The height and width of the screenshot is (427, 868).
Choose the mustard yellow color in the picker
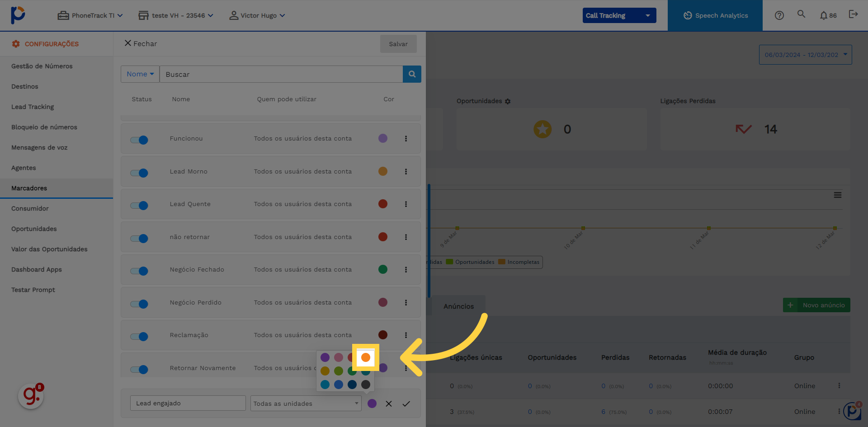(325, 371)
